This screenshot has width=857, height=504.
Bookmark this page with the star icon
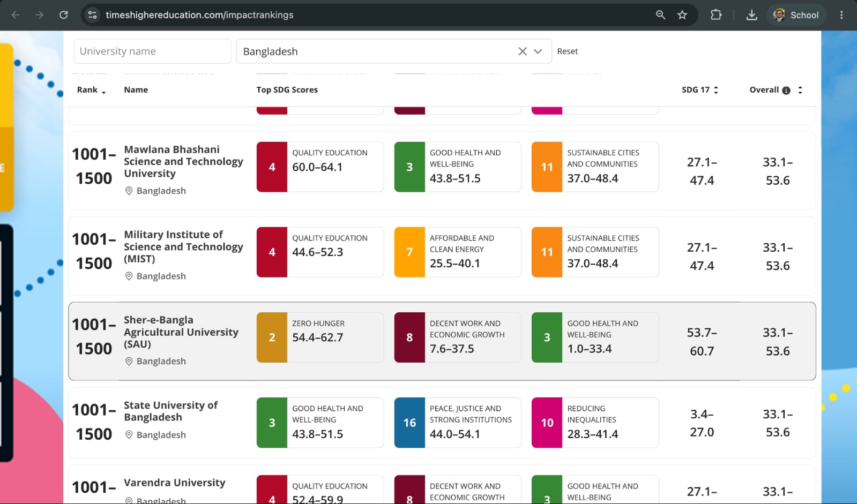click(x=682, y=15)
